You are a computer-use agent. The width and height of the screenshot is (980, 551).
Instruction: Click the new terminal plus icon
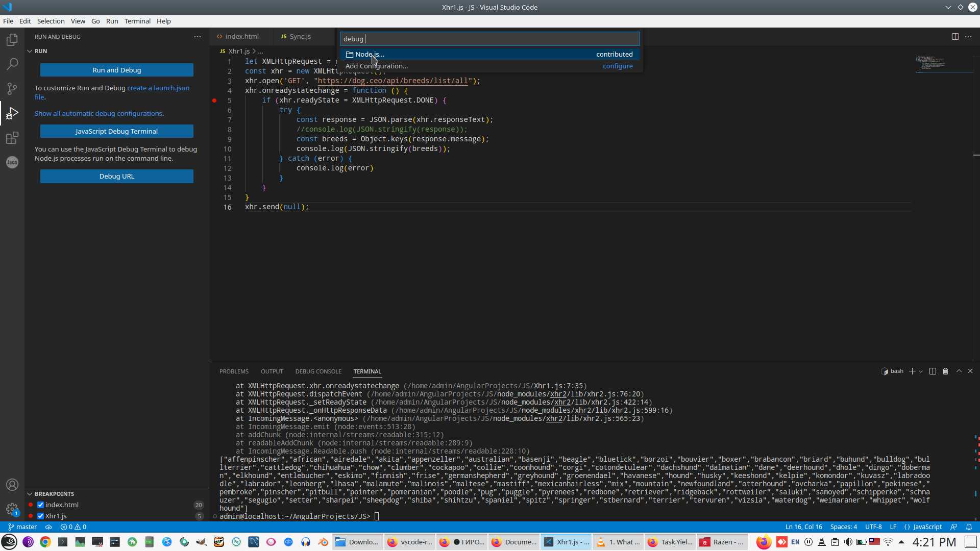[912, 371]
